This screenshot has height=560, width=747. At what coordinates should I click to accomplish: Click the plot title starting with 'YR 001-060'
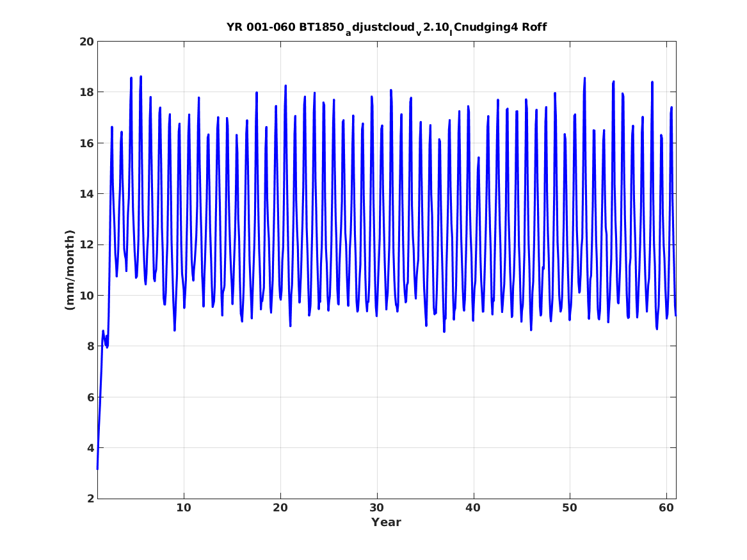click(387, 28)
